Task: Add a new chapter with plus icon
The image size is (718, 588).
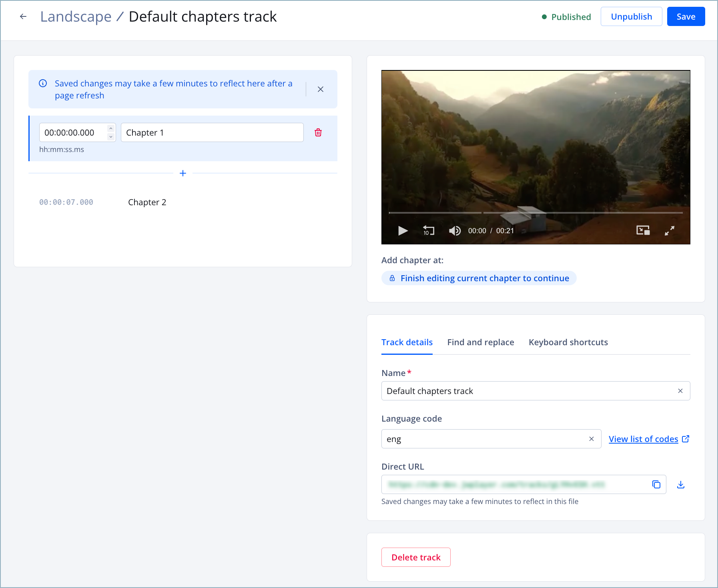Action: [x=183, y=173]
